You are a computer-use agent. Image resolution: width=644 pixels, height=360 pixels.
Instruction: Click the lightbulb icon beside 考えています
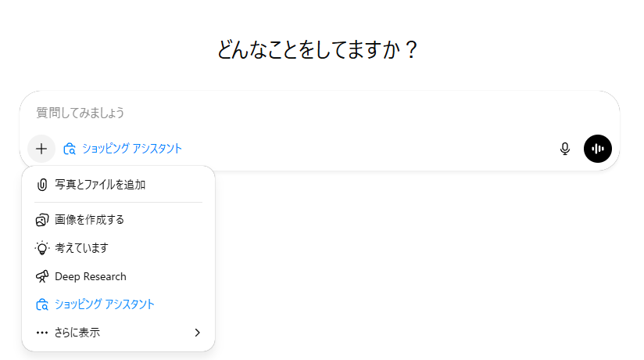point(42,247)
